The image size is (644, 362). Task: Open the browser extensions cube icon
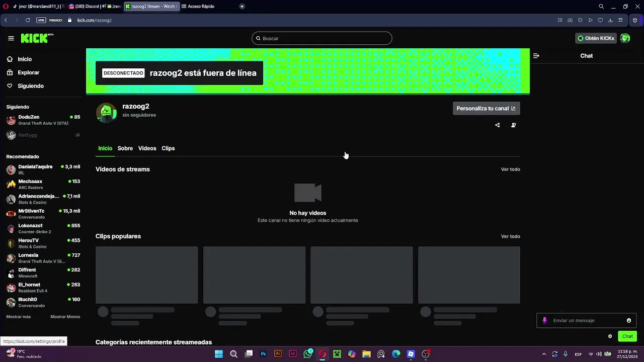click(x=635, y=20)
